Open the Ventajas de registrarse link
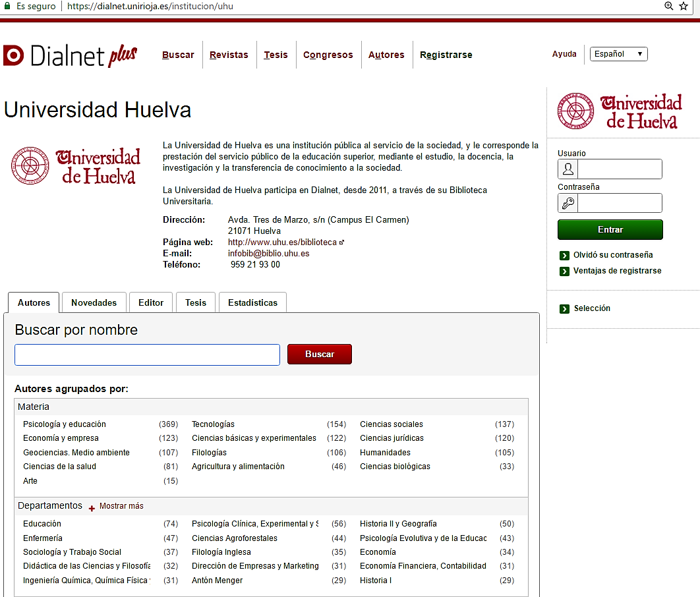Viewport: 700px width, 597px height. point(618,271)
